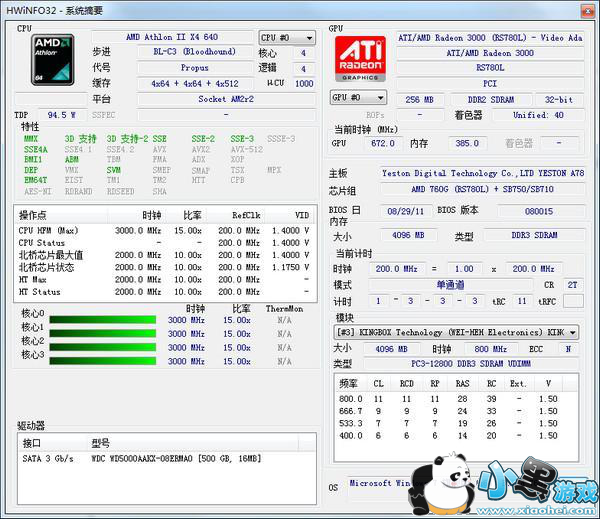Viewport: 600px width, 519px height.
Task: Click the AMD 760G chipset field
Action: 483,189
